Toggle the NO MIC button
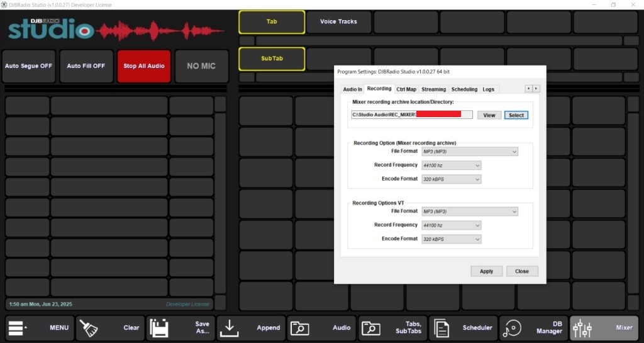644x343 pixels. [x=201, y=66]
